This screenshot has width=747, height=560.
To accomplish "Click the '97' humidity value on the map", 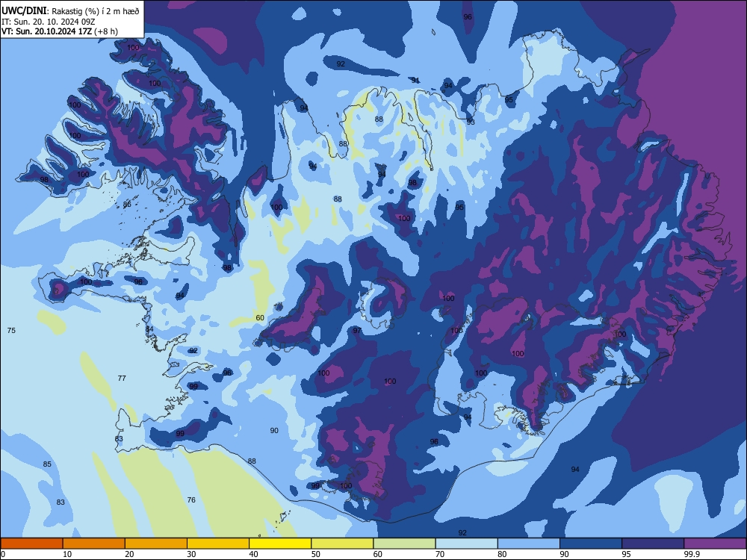I will pos(357,331).
